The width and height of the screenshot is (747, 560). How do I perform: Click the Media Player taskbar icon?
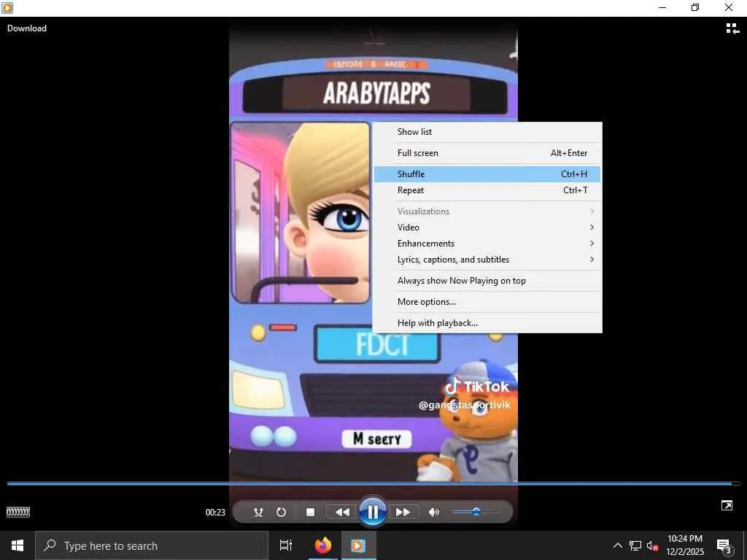pyautogui.click(x=358, y=545)
